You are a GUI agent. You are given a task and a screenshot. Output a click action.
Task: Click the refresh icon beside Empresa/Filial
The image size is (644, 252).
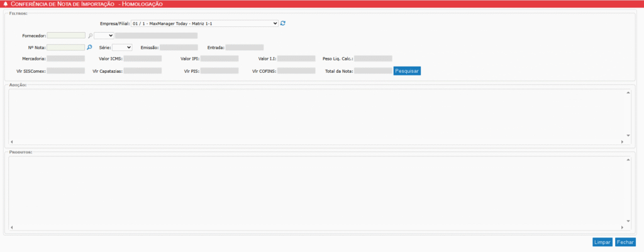[283, 23]
